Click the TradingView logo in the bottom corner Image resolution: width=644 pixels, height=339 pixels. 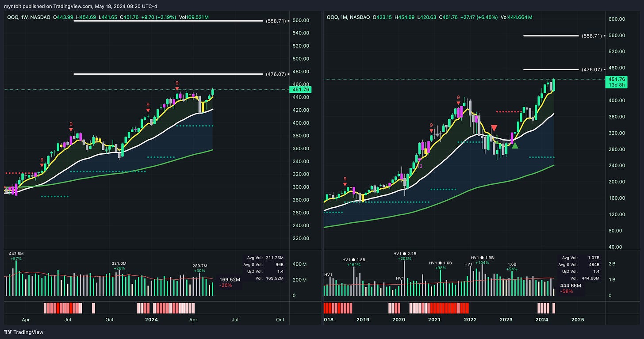(x=24, y=332)
